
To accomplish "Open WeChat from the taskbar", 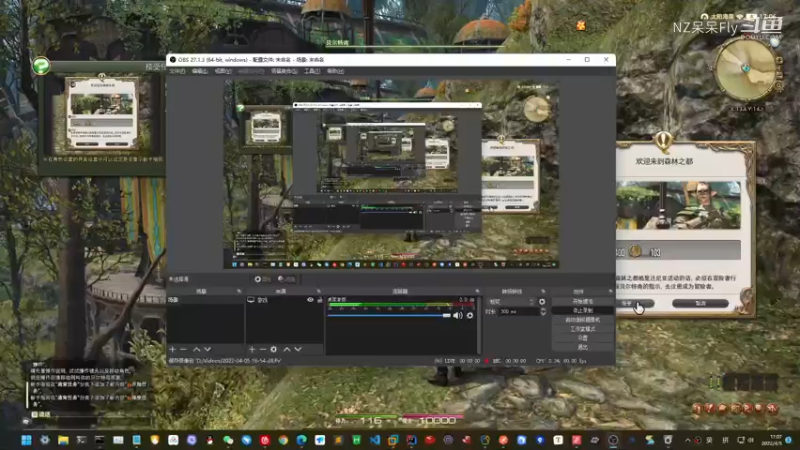I will (x=228, y=440).
